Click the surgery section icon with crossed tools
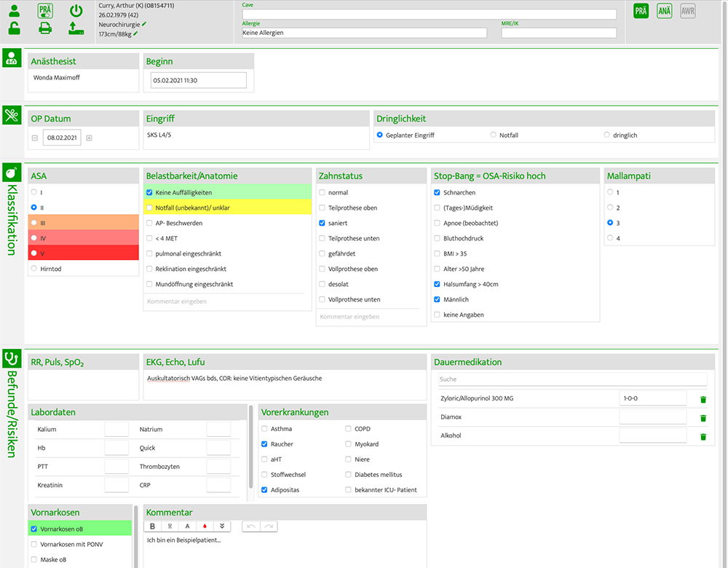The image size is (728, 568). [x=12, y=115]
